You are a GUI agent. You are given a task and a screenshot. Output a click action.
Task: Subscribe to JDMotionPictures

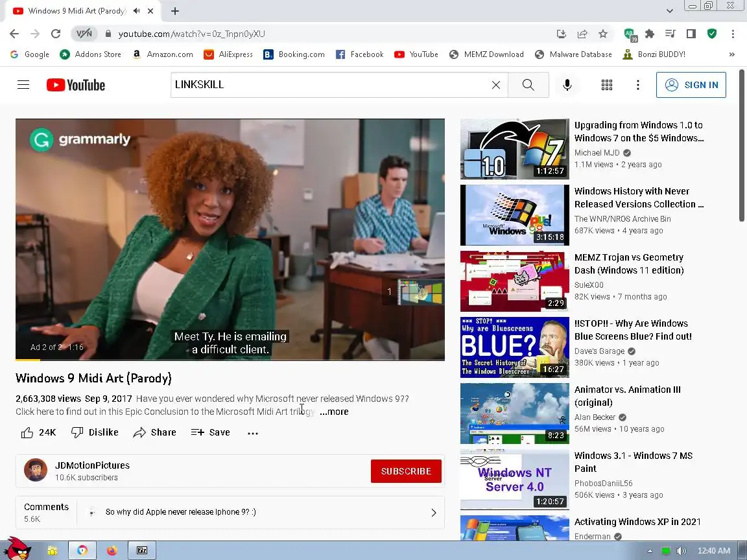point(406,471)
